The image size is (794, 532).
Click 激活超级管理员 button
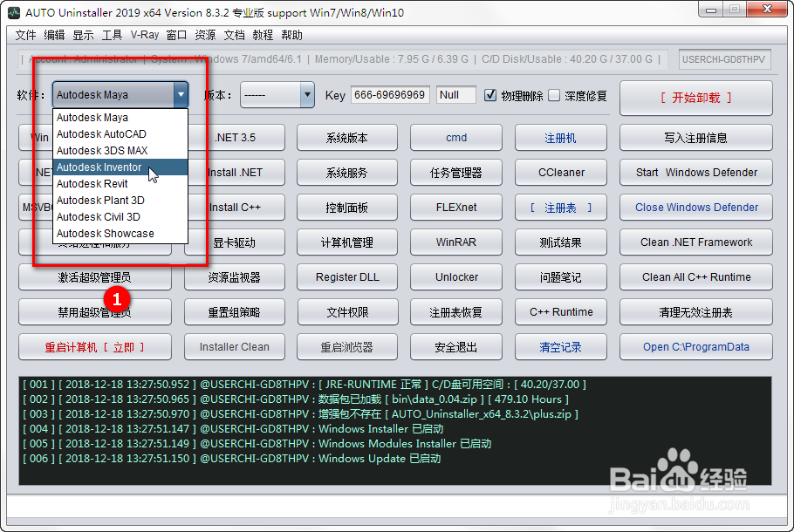(95, 277)
